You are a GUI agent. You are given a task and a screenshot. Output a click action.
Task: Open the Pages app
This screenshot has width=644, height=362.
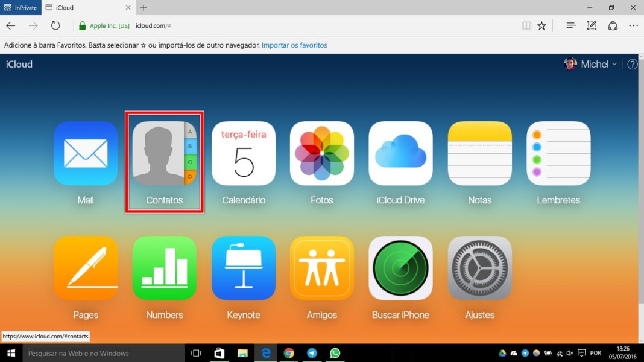(x=86, y=268)
